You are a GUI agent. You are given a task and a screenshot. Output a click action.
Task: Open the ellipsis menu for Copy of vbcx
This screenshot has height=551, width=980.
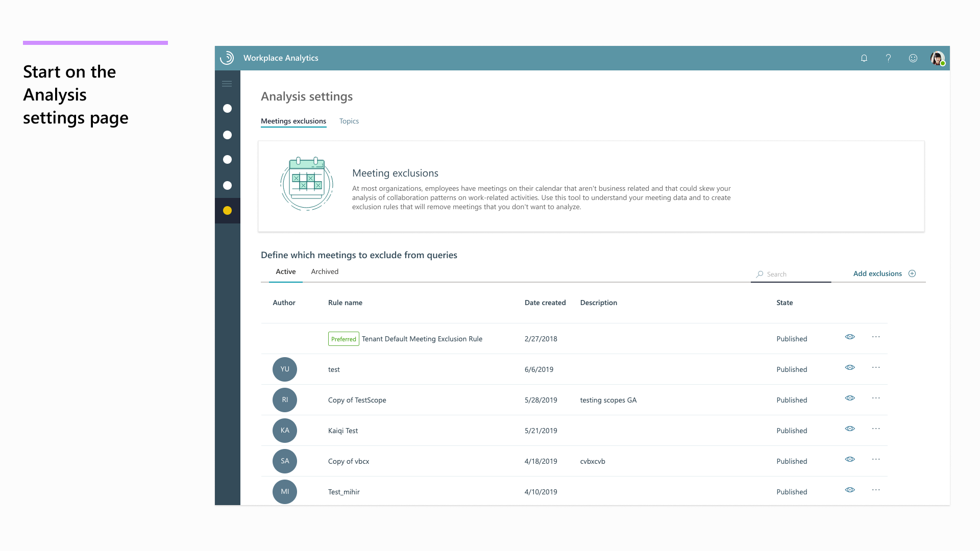pyautogui.click(x=876, y=459)
